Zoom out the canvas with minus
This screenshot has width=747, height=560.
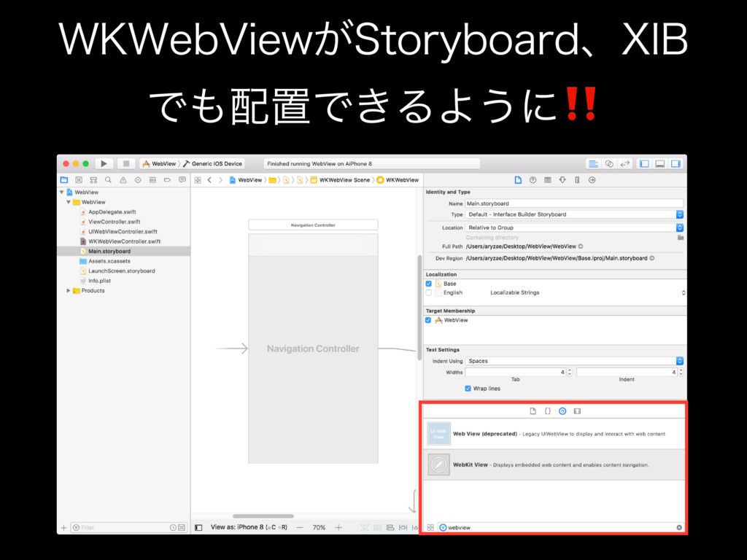tap(300, 528)
